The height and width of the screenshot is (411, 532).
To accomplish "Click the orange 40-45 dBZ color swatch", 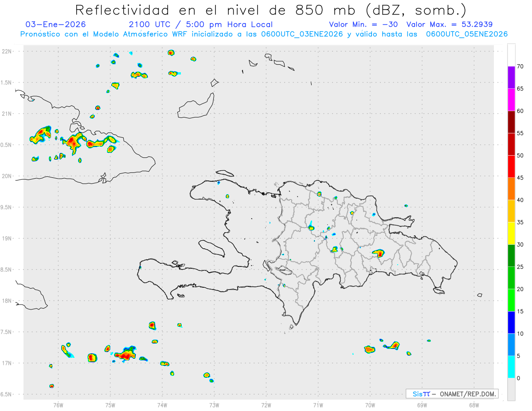I will 511,189.
